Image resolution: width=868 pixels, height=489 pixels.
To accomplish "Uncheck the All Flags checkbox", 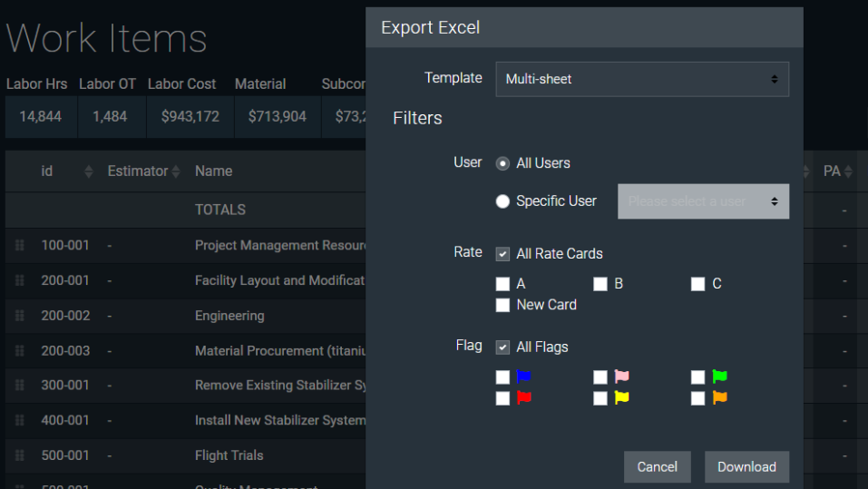I will (x=502, y=347).
